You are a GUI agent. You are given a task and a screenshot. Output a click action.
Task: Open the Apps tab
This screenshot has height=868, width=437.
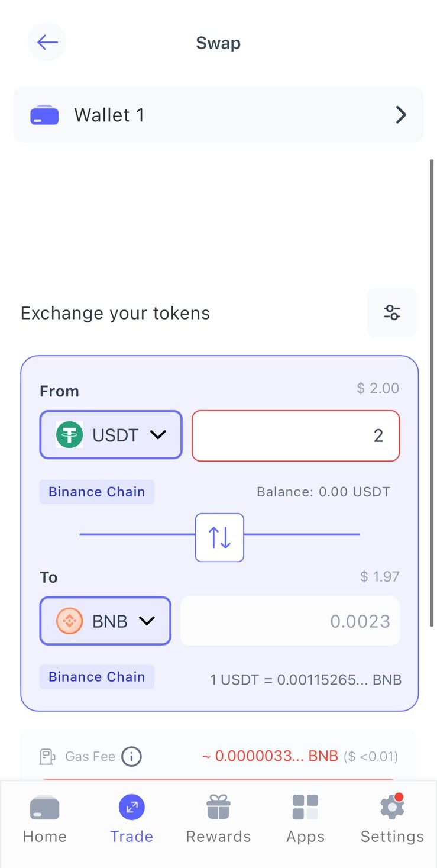tap(305, 819)
